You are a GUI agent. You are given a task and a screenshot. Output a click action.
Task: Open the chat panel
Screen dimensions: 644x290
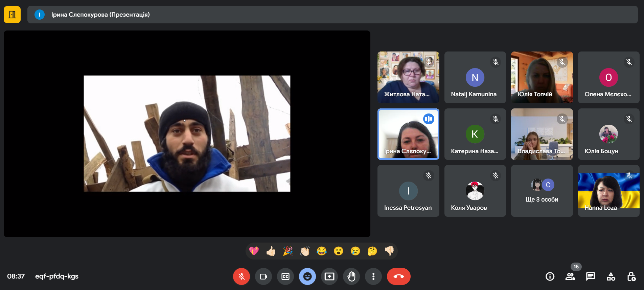point(591,276)
